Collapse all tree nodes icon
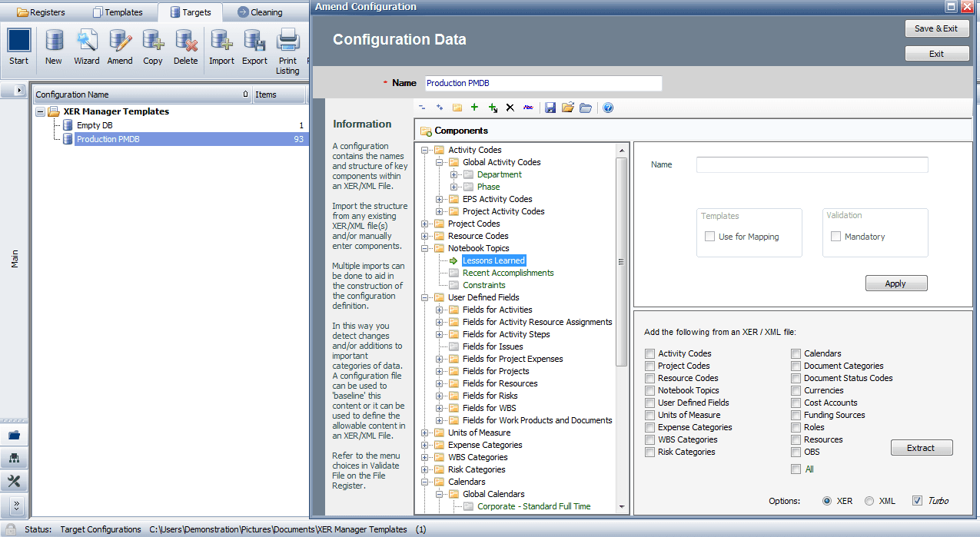This screenshot has width=980, height=537. (422, 108)
